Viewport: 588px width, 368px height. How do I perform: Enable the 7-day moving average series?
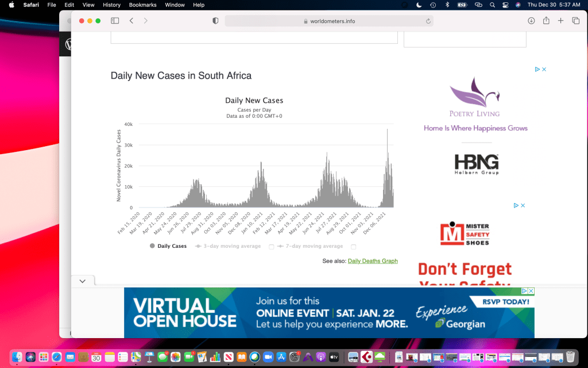click(x=310, y=246)
